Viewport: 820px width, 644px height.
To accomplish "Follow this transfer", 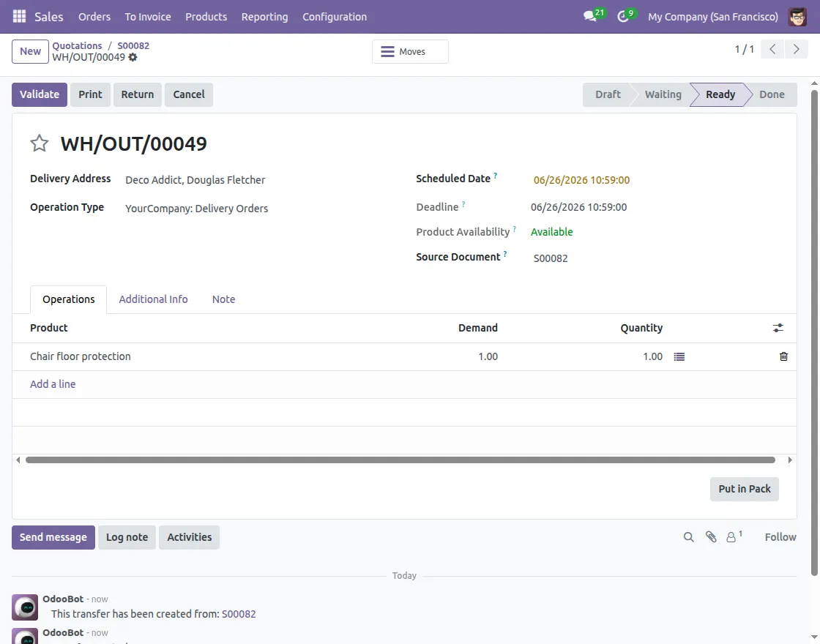I will (780, 537).
